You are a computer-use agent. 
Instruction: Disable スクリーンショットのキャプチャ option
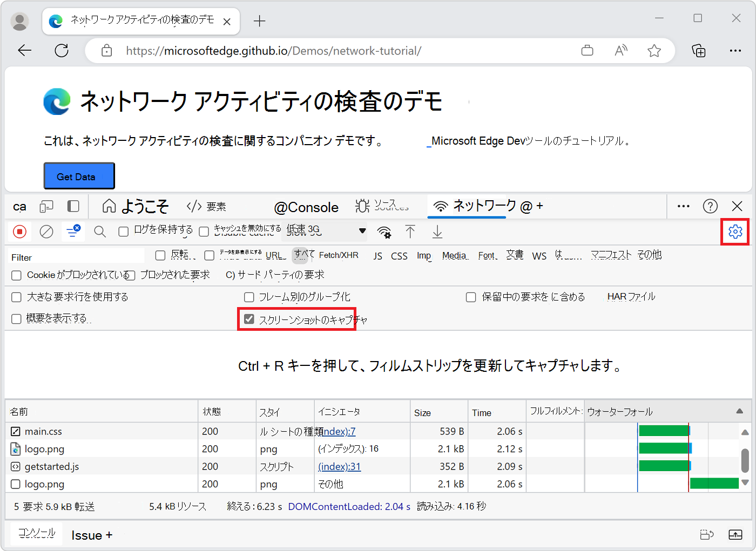pos(248,318)
